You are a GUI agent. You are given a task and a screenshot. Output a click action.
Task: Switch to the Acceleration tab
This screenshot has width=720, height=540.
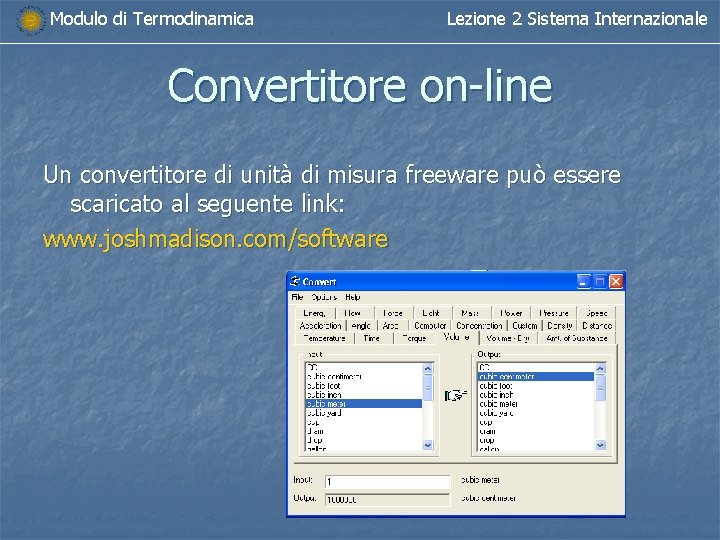point(320,326)
